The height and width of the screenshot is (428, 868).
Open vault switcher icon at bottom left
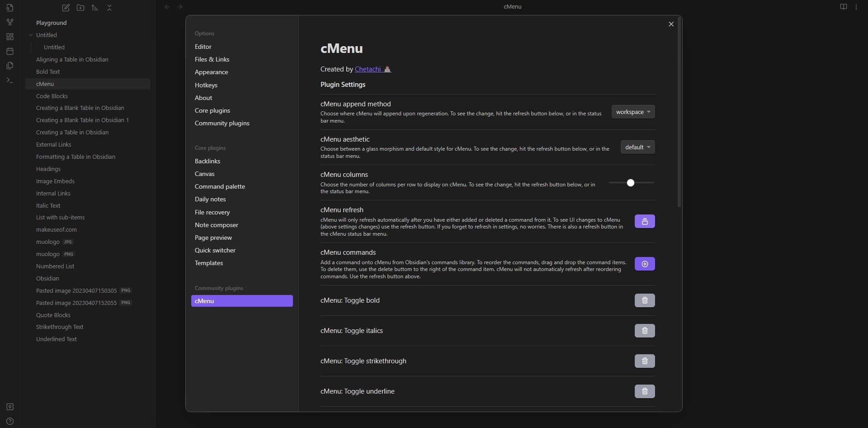pyautogui.click(x=10, y=407)
